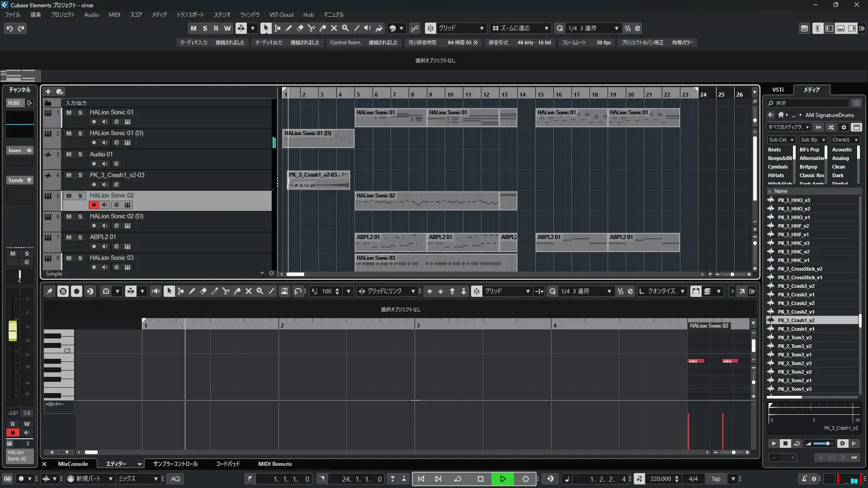The image size is (868, 488).
Task: Click the Add Track plus icon
Action: (48, 91)
